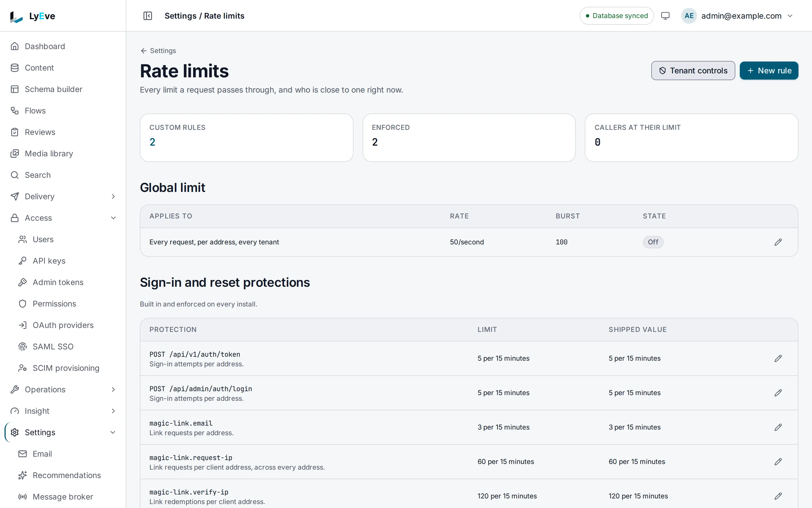Viewport: 812px width, 508px height.
Task: Edit the magic-link.email protection
Action: 778,427
